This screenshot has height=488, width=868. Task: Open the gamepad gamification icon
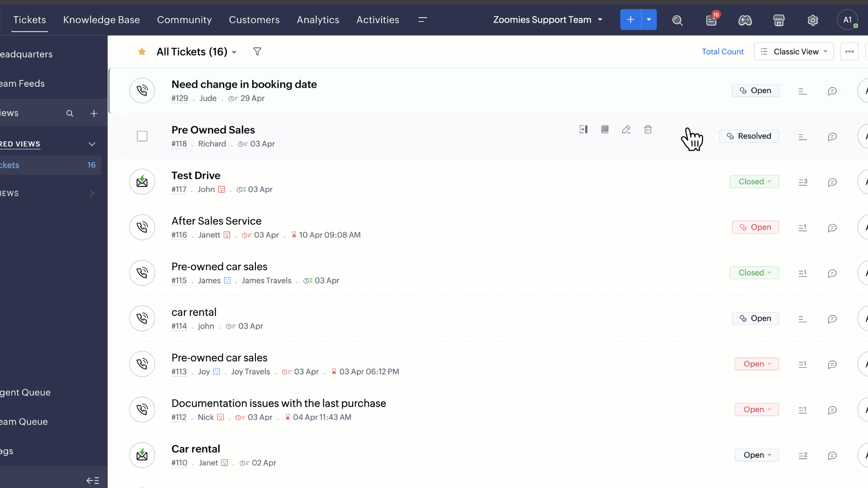(745, 20)
